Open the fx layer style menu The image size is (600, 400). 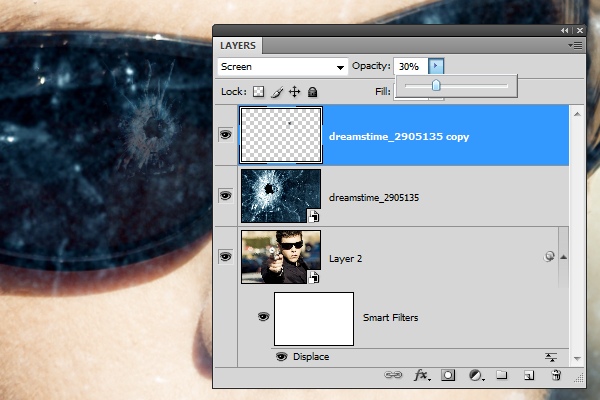point(421,376)
